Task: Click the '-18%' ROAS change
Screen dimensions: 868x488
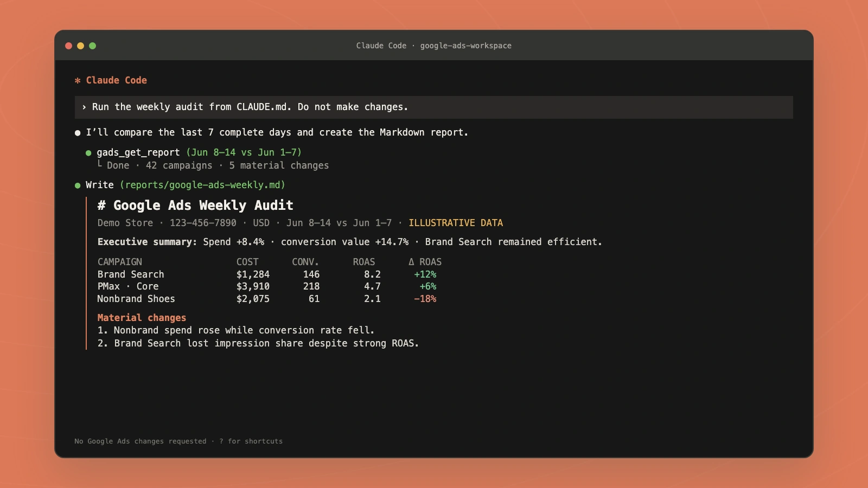Action: [425, 299]
